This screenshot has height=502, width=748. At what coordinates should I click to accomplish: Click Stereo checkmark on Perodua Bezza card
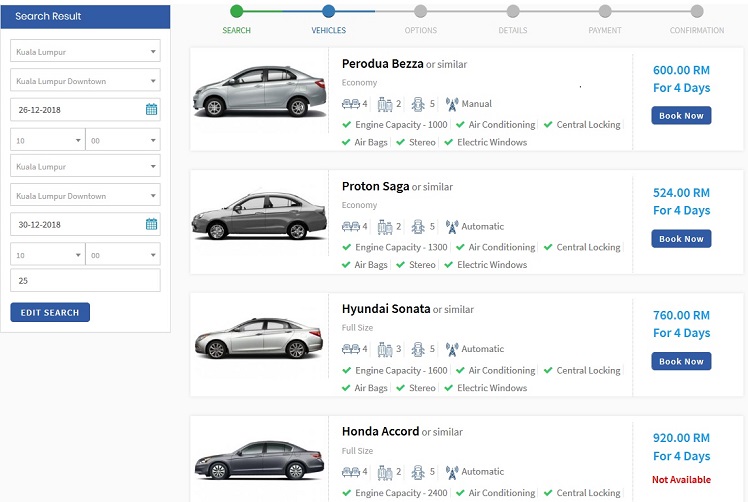click(401, 142)
